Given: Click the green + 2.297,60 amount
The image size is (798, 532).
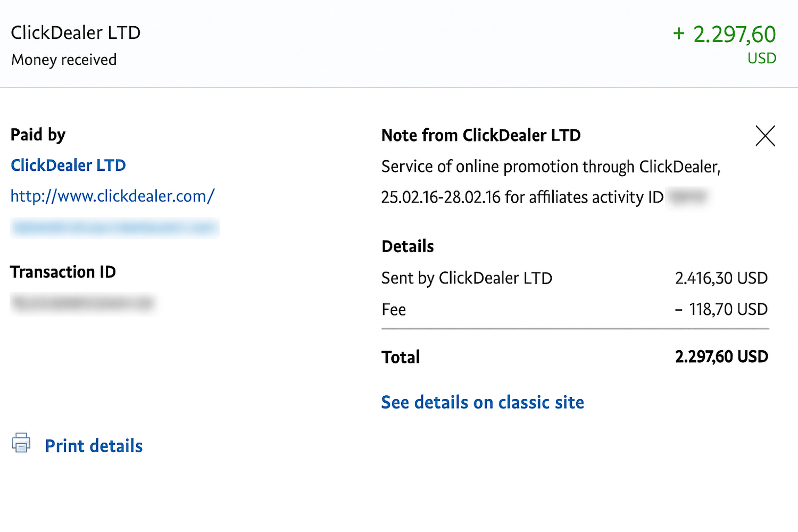Looking at the screenshot, I should point(724,35).
